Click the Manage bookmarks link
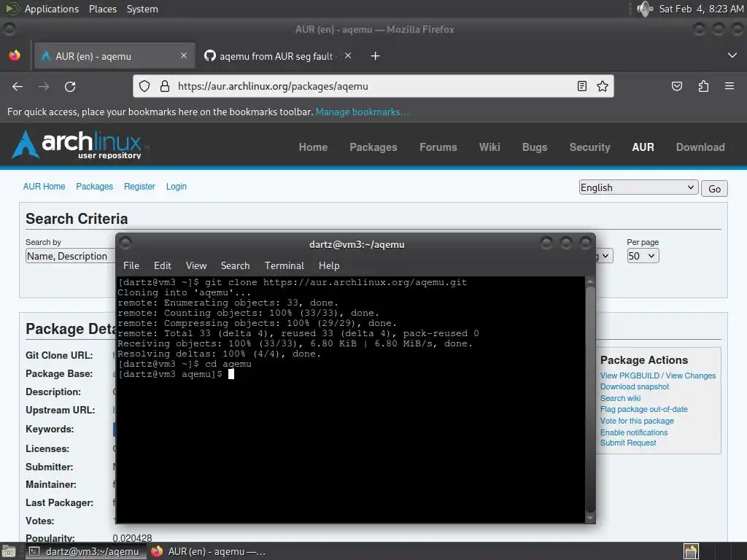Image resolution: width=747 pixels, height=560 pixels. [362, 112]
